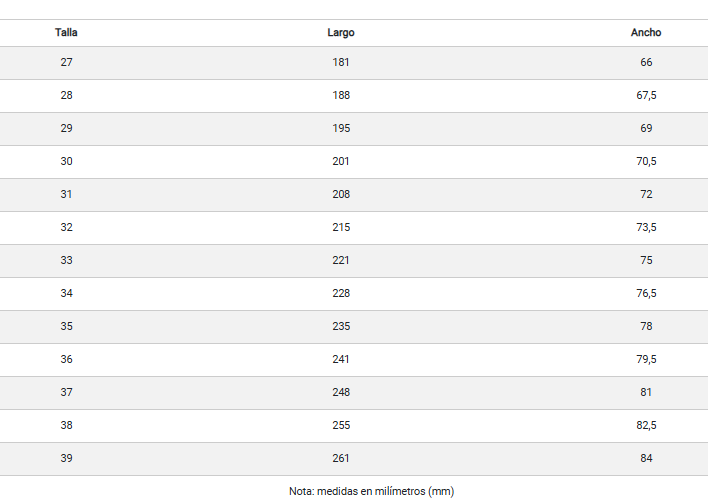Click length value 248

(341, 392)
